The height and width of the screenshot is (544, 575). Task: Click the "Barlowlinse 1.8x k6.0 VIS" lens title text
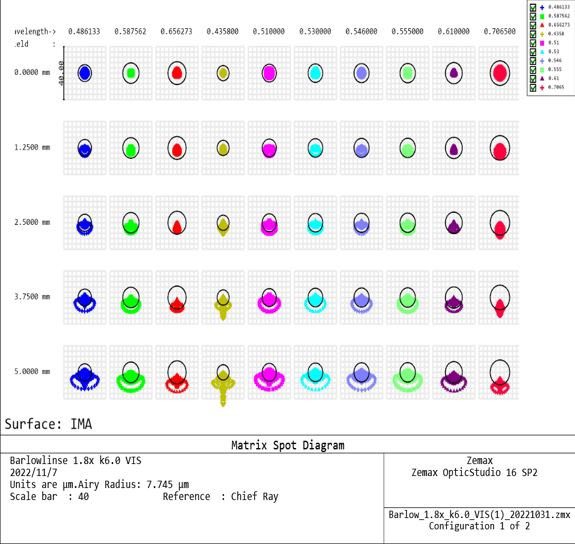(76, 460)
